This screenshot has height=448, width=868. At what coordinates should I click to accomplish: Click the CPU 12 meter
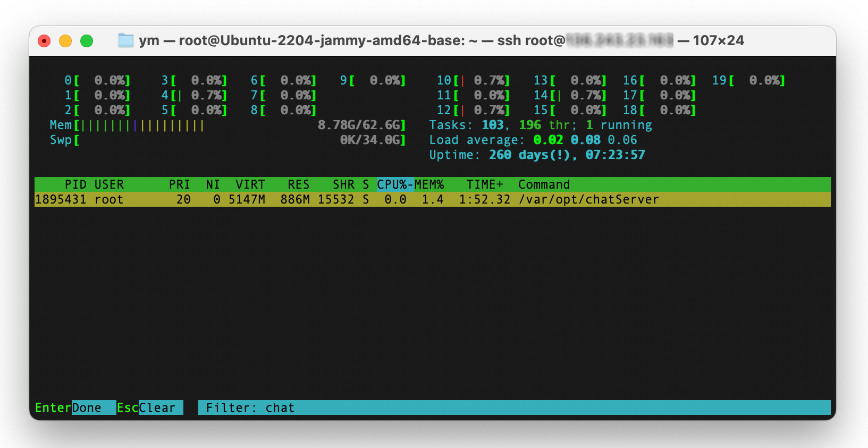coord(474,110)
